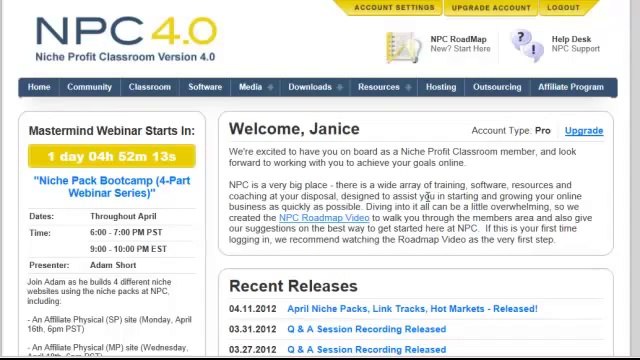Open the Classroom menu item
The width and height of the screenshot is (640, 360).
pyautogui.click(x=150, y=87)
